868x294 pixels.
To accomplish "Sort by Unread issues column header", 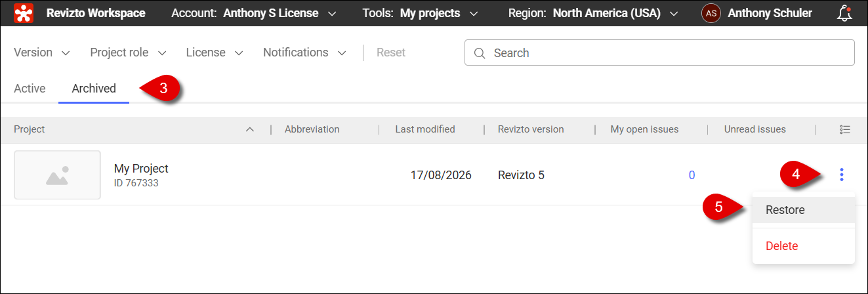I will [x=755, y=129].
